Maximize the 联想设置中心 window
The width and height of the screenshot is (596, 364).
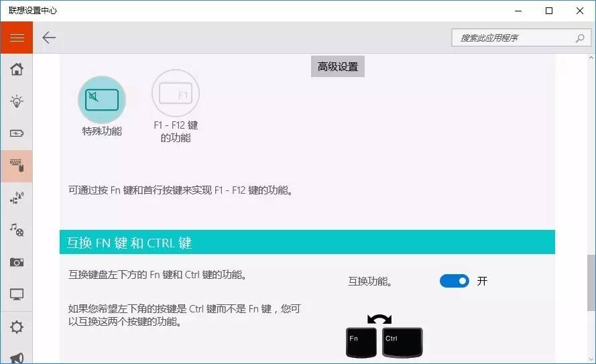pyautogui.click(x=549, y=11)
